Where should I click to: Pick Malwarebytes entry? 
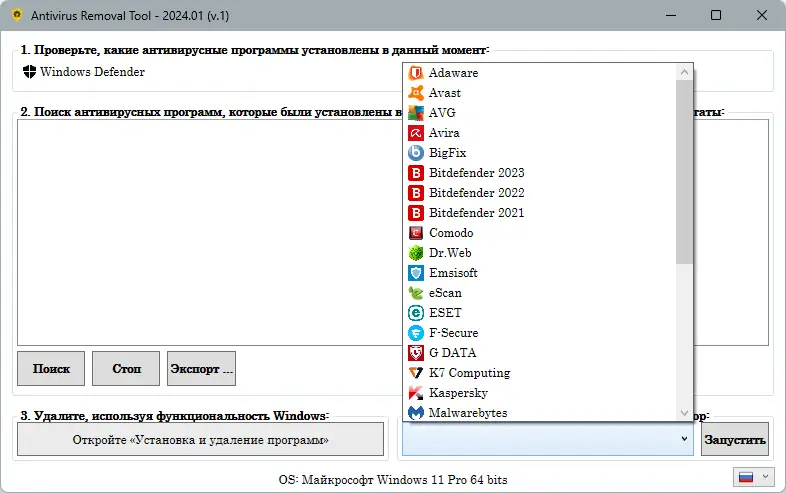pyautogui.click(x=539, y=412)
